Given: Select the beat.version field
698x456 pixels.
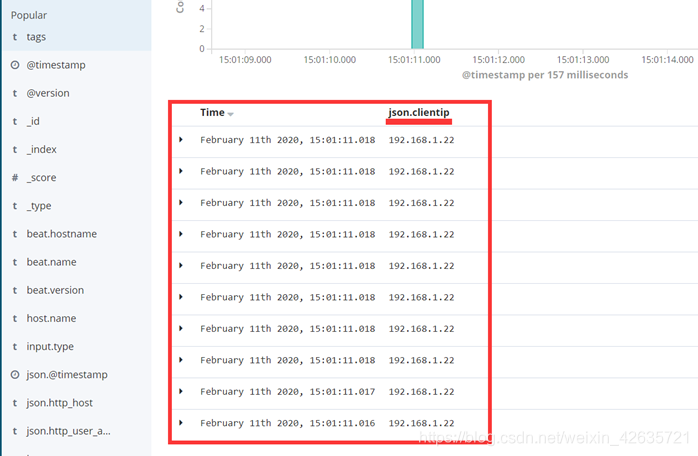Looking at the screenshot, I should point(55,290).
